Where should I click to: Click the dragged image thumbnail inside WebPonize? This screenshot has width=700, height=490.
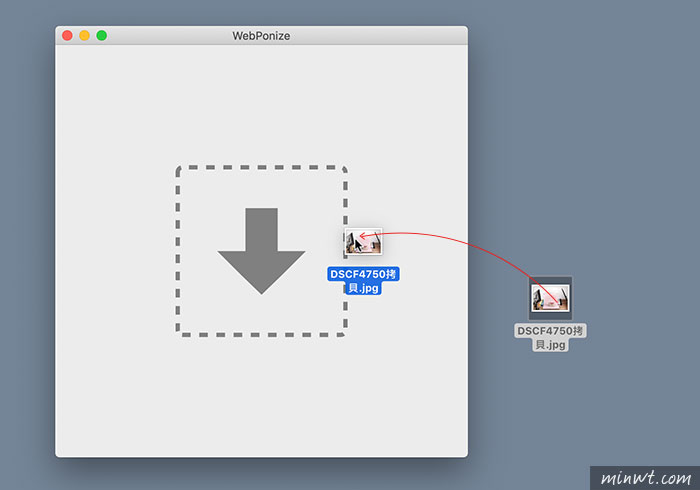click(363, 244)
